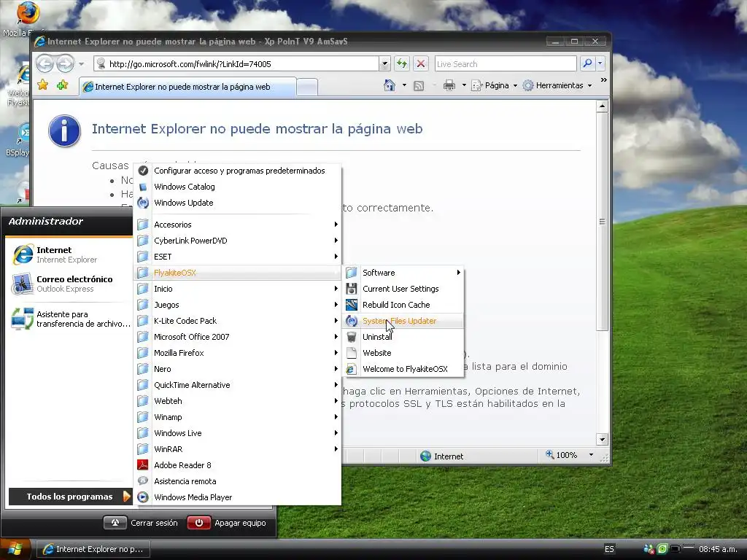Screen dimensions: 747x560
Task: Open the address bar URL dropdown
Action: point(385,63)
